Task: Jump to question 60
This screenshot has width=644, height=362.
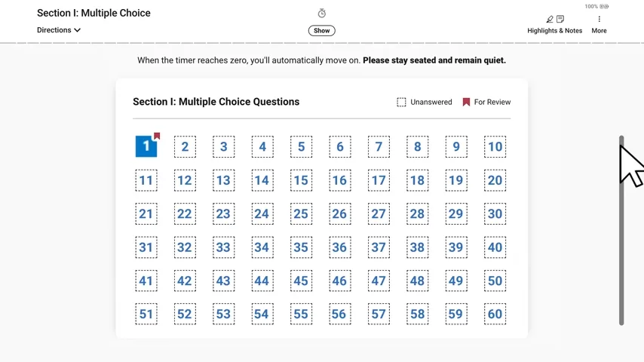Action: tap(495, 314)
